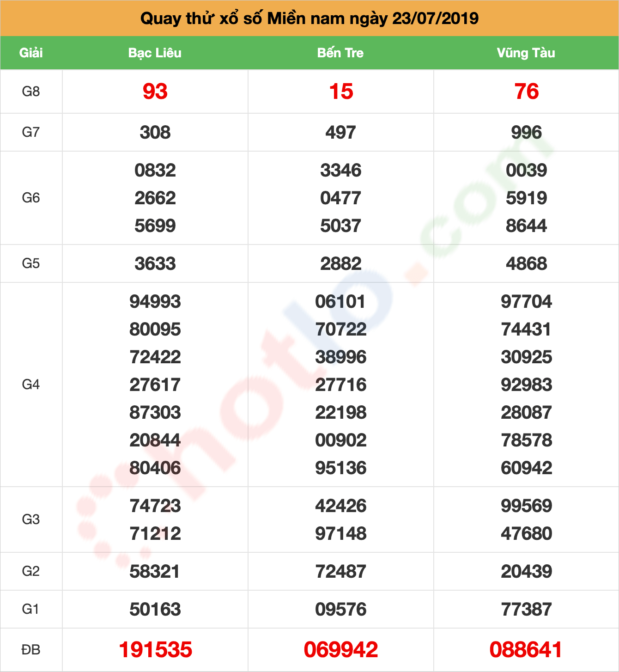The height and width of the screenshot is (672, 619).
Task: Select G4 number 74431
Action: [x=527, y=330]
